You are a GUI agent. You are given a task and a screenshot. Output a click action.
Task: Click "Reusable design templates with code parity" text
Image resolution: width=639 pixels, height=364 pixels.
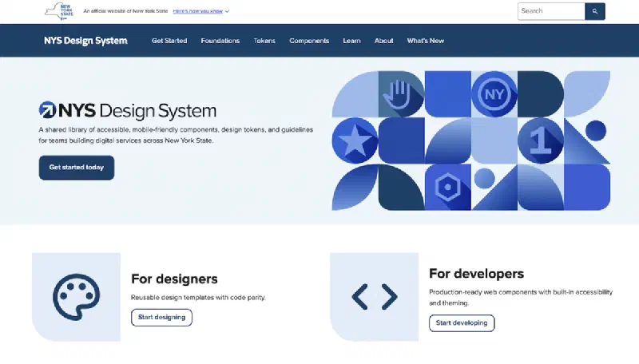click(x=198, y=298)
